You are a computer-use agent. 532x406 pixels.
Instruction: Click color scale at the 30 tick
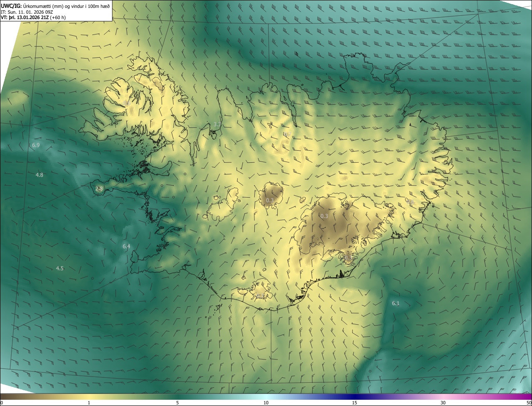pos(443,403)
